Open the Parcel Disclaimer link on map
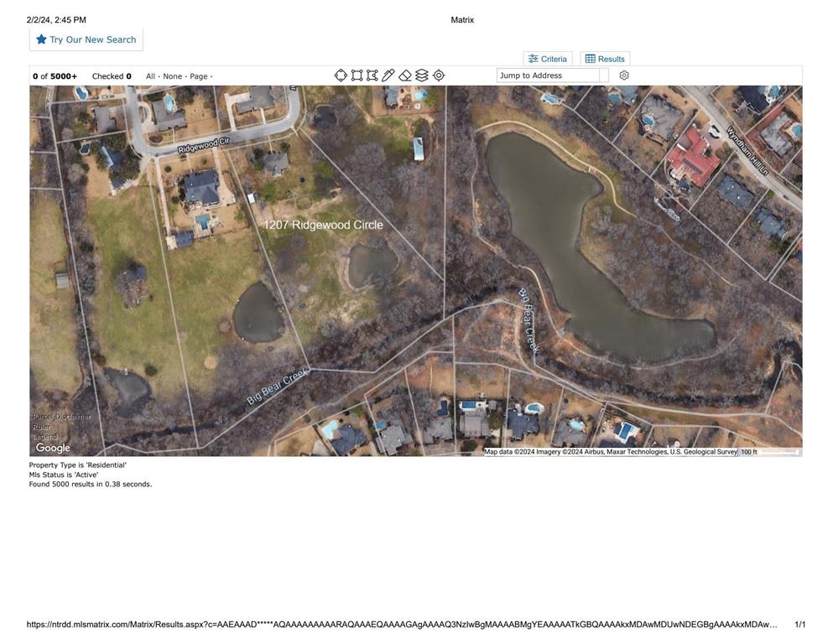833x644 pixels. [x=61, y=417]
